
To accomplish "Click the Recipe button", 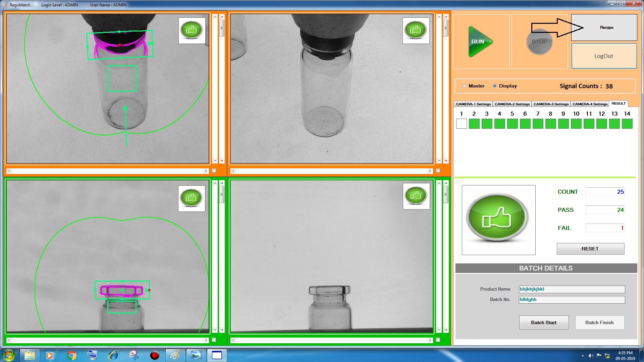I will (x=606, y=27).
